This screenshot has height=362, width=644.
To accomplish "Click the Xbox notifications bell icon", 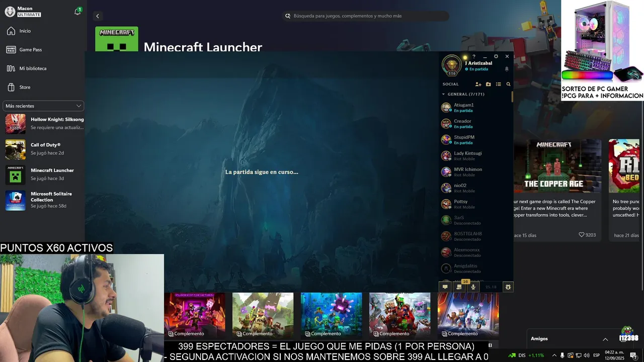I will click(x=77, y=12).
